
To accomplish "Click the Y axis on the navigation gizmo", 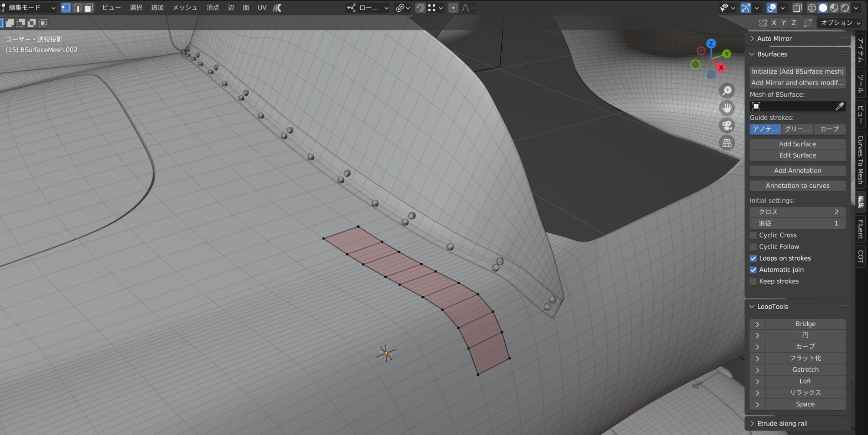I will [727, 54].
